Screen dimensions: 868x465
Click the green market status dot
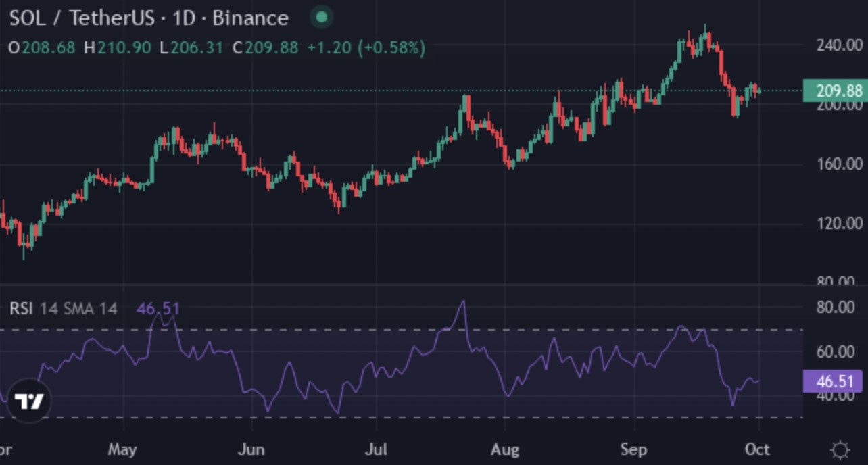pyautogui.click(x=322, y=18)
